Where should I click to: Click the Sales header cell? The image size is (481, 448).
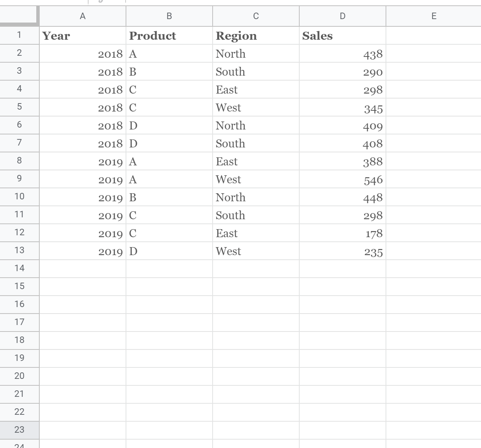click(342, 36)
